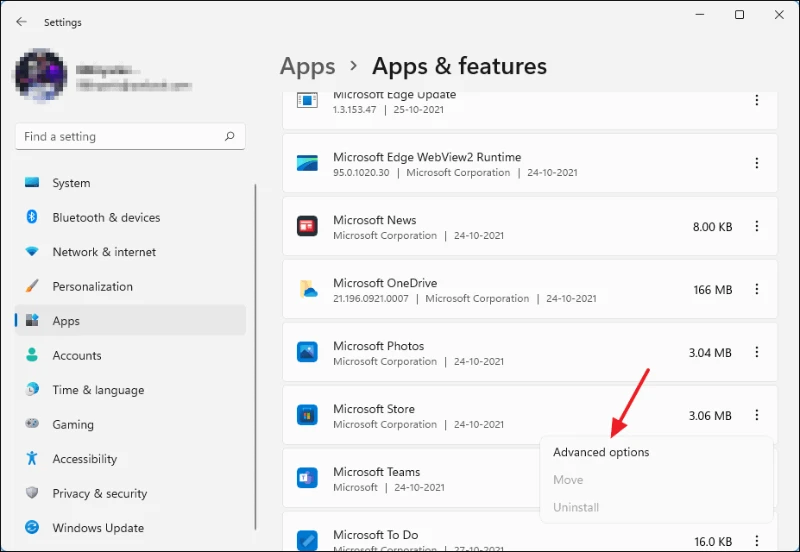
Task: Open three-dot menu for Edge WebView2 Runtime
Action: pos(757,163)
